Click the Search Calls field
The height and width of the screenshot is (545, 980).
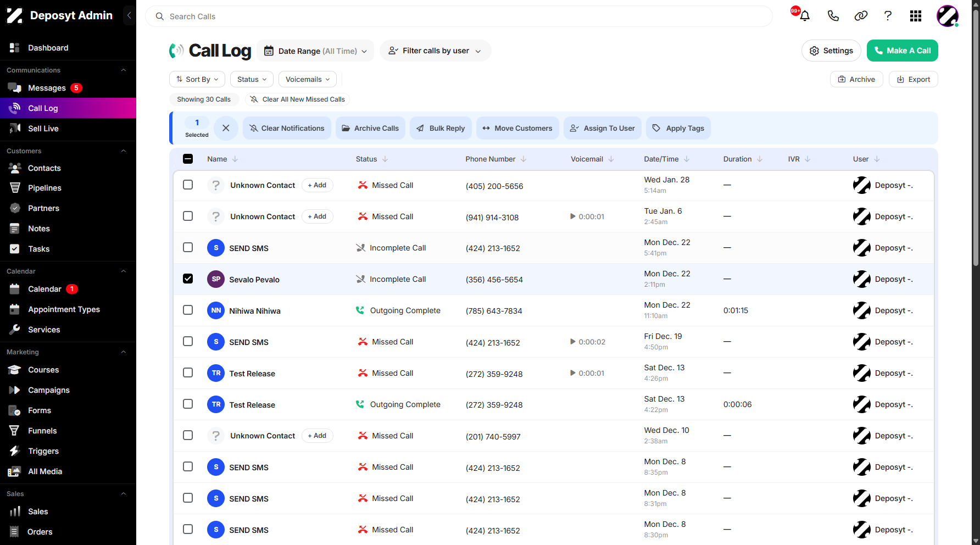459,16
